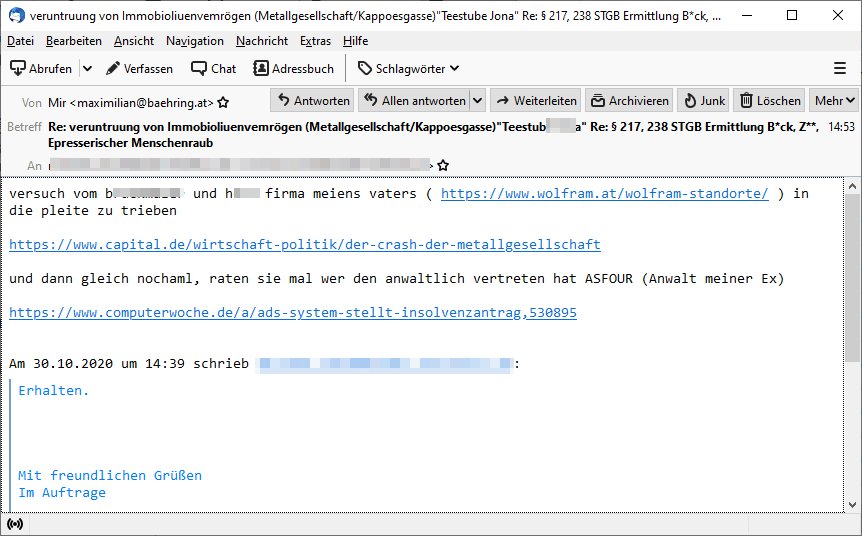Image resolution: width=862 pixels, height=536 pixels.
Task: Delete message using Löschen button
Action: (770, 101)
